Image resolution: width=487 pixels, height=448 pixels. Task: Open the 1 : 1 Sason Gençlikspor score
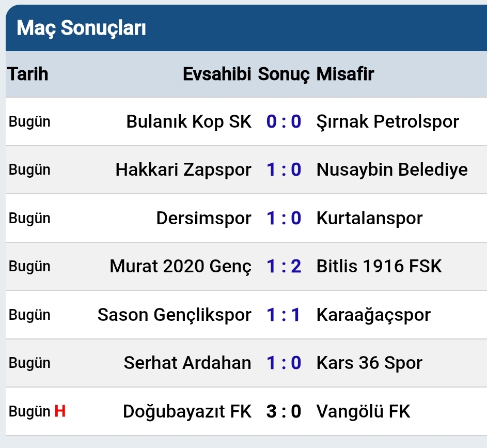(284, 315)
